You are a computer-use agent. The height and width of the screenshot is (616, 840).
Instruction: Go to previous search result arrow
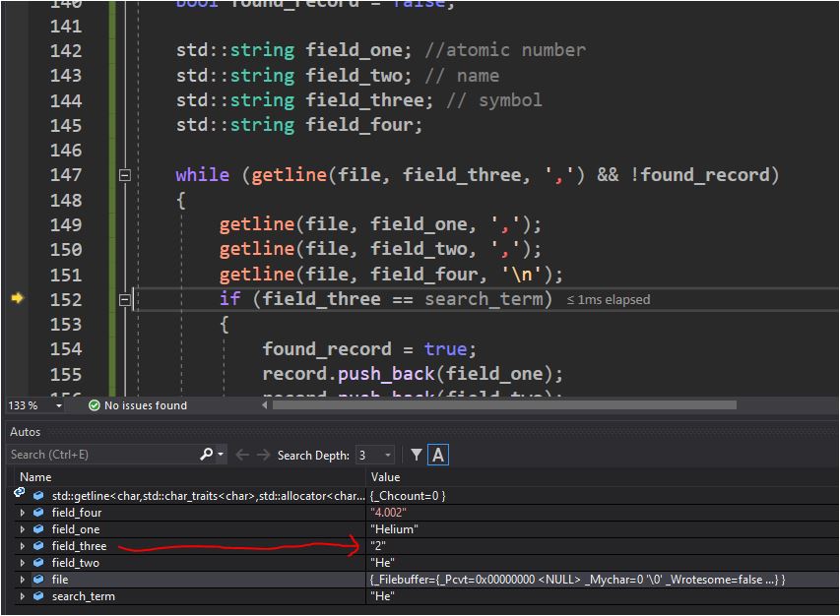click(x=242, y=455)
